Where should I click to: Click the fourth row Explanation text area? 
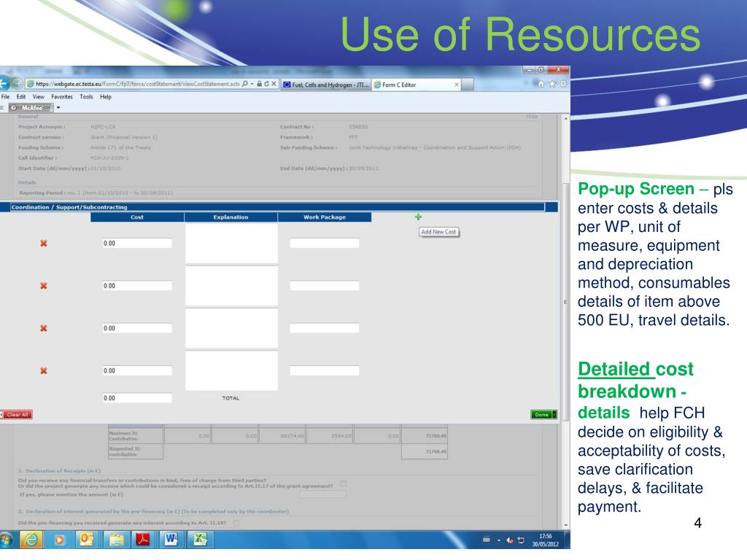coord(231,370)
